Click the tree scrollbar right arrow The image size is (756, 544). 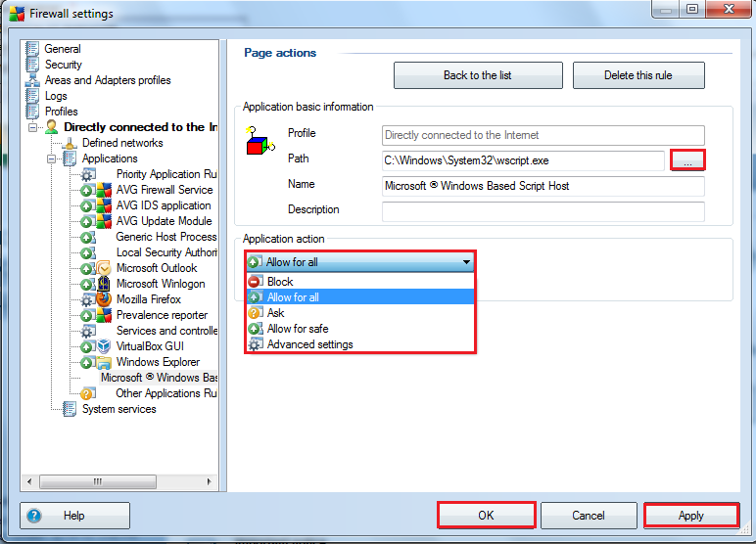tap(209, 481)
